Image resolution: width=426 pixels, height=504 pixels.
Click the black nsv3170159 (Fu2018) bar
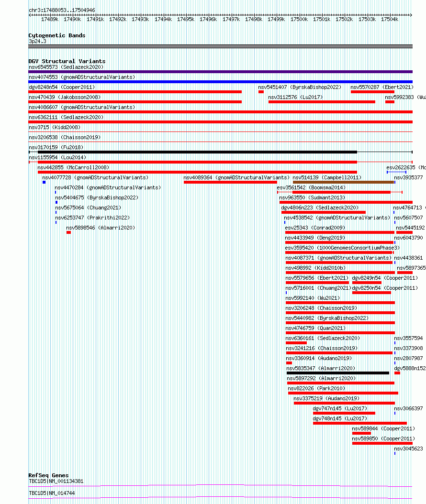[197, 152]
